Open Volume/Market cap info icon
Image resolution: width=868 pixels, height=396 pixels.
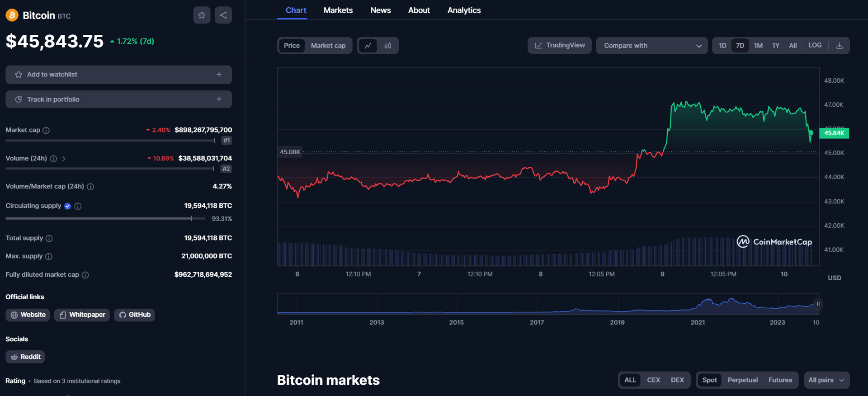(x=90, y=187)
